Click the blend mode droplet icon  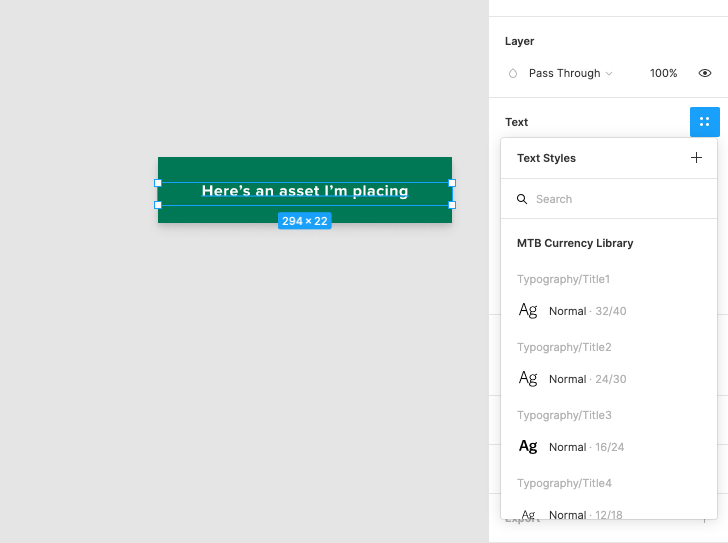[513, 74]
